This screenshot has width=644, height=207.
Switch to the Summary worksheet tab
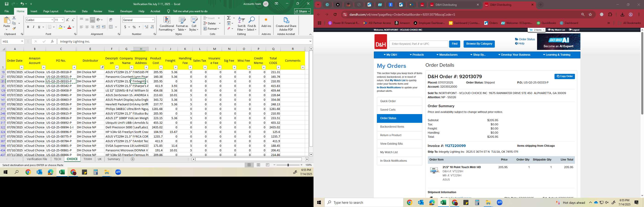coord(114,159)
